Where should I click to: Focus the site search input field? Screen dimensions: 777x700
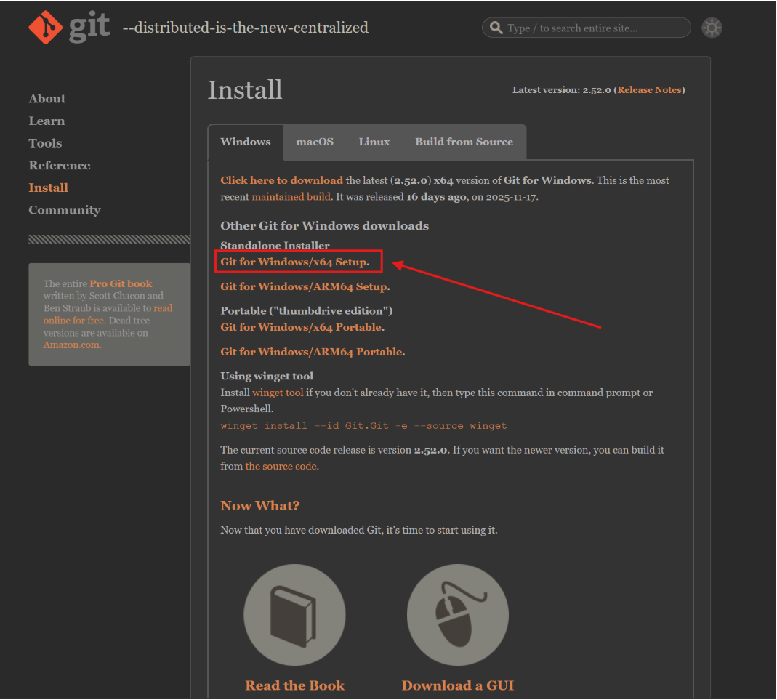[x=587, y=28]
